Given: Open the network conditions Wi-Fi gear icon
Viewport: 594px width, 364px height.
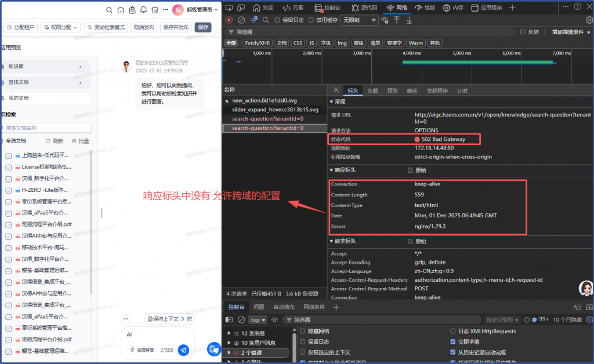Looking at the screenshot, I should (385, 20).
